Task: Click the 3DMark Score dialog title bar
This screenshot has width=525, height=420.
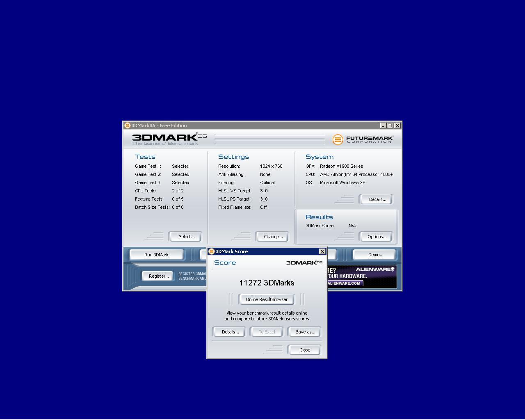Action: pos(267,251)
